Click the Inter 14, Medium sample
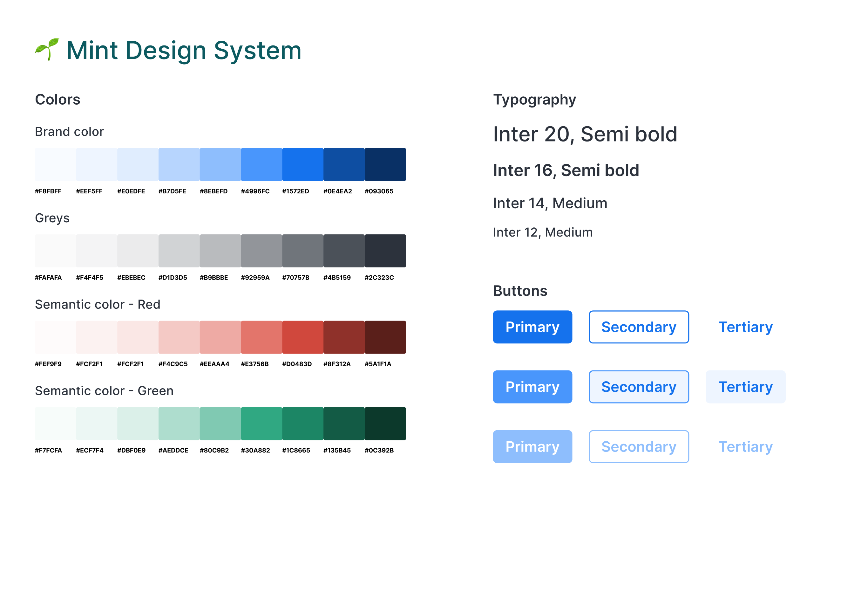Viewport: 868px width, 614px height. (550, 204)
